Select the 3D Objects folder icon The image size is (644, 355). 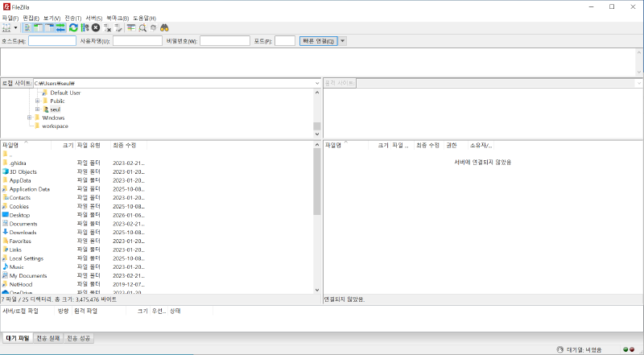[x=5, y=171]
